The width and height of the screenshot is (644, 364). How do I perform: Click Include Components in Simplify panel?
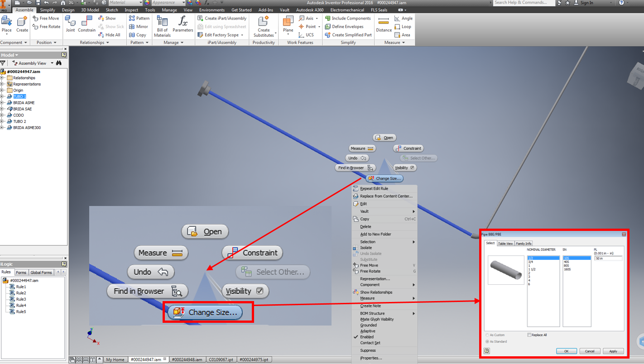[348, 19]
